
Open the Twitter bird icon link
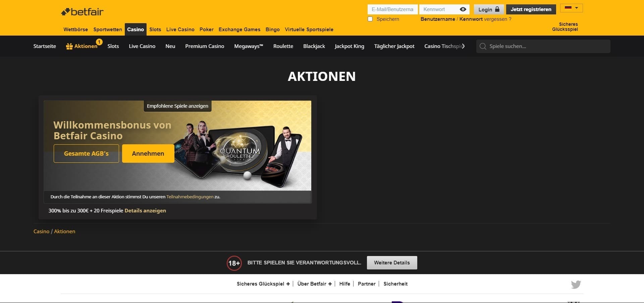[x=576, y=285]
